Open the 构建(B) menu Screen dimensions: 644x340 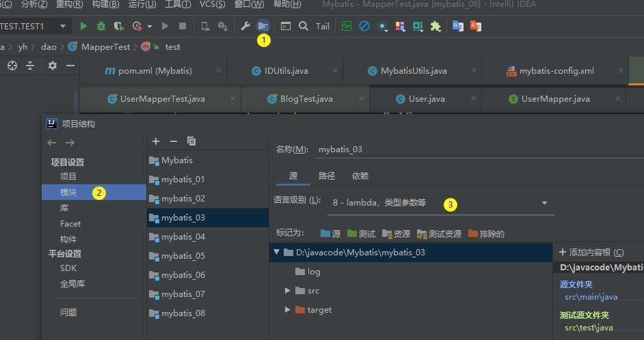click(x=106, y=5)
